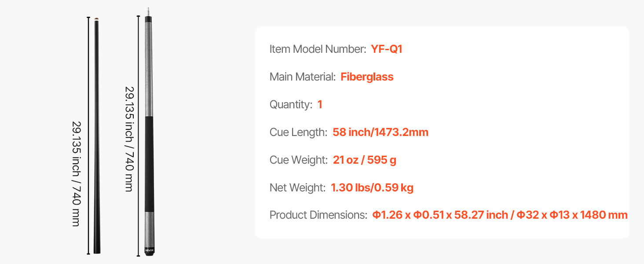Select the YF-Q1 model number value
The width and height of the screenshot is (644, 264).
(x=387, y=49)
